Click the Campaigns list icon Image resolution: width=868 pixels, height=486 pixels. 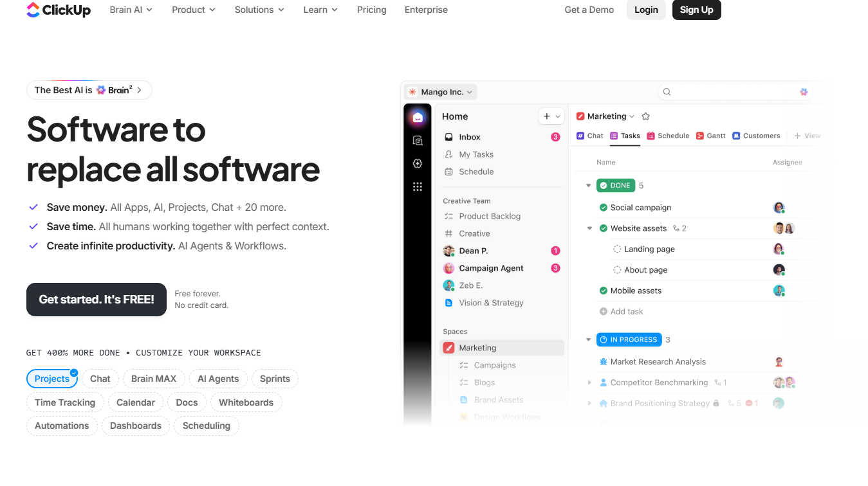point(463,365)
